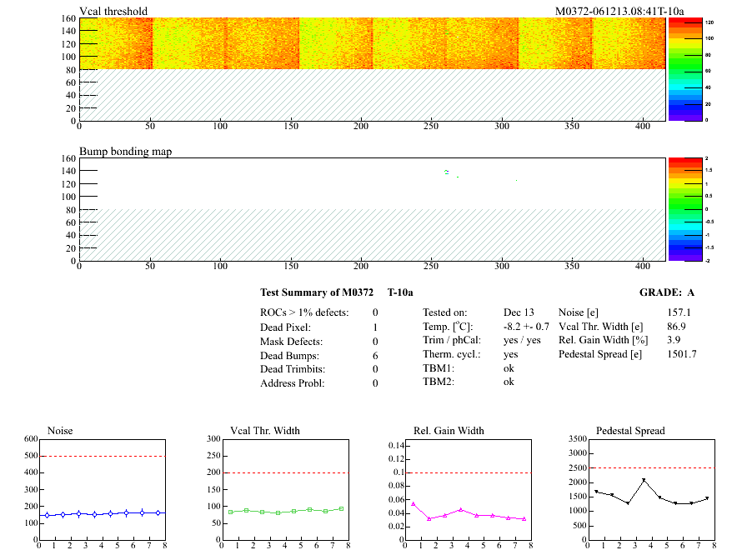Select the "Temp. [°C]:" label
This screenshot has height=560, width=747.
click(x=448, y=327)
